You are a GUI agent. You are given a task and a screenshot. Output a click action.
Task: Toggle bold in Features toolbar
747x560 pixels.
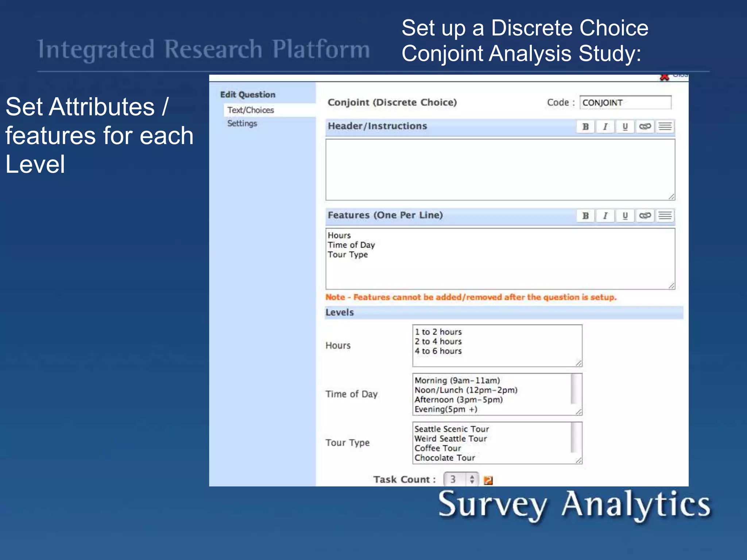tap(585, 216)
